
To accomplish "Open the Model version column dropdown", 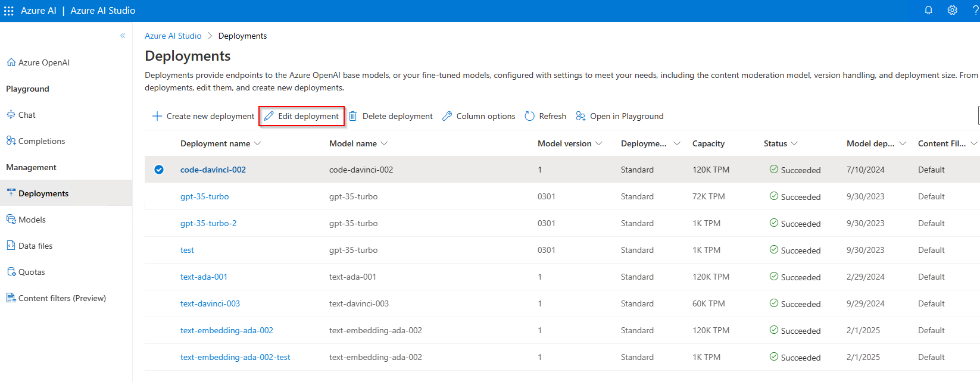I will 599,143.
